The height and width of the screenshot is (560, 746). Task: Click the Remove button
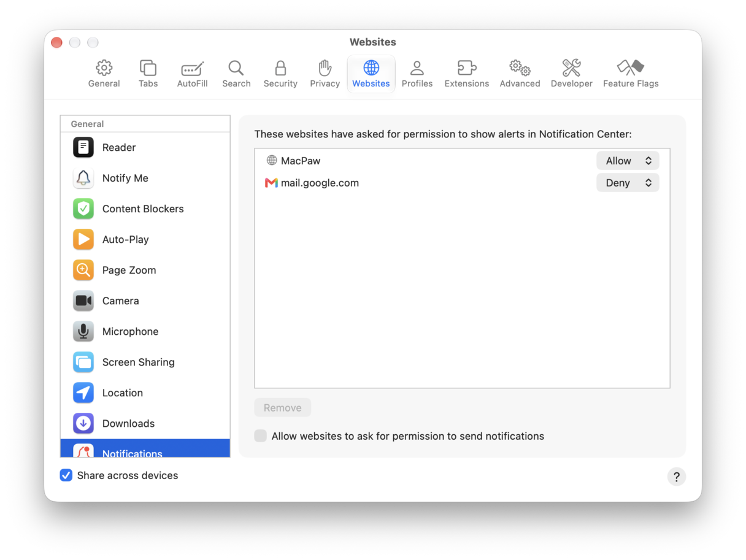(x=283, y=408)
